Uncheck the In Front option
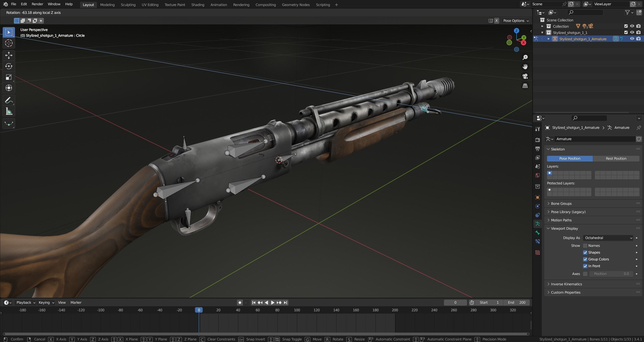This screenshot has height=342, width=644. [585, 266]
